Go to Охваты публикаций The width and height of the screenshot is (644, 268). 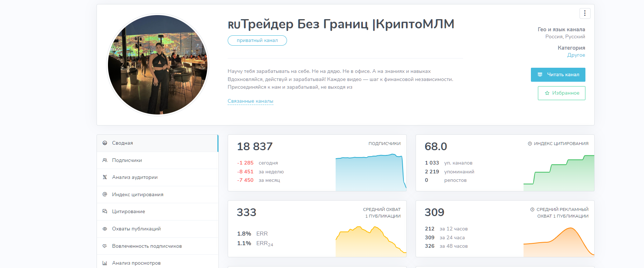(x=158, y=229)
